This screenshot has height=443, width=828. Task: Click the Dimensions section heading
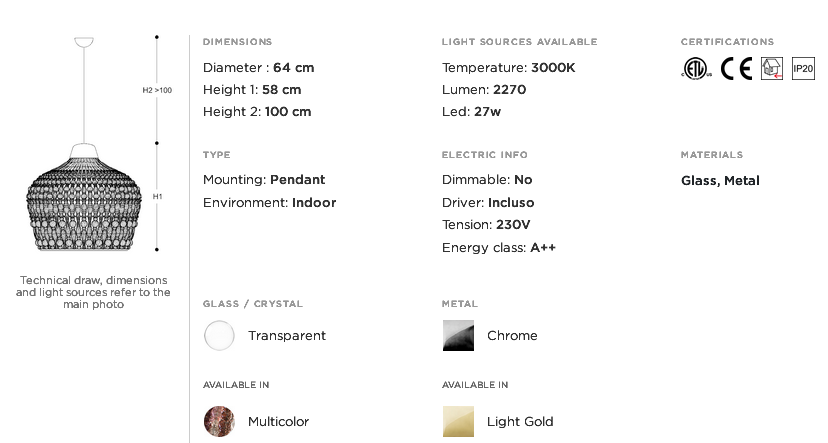point(237,42)
